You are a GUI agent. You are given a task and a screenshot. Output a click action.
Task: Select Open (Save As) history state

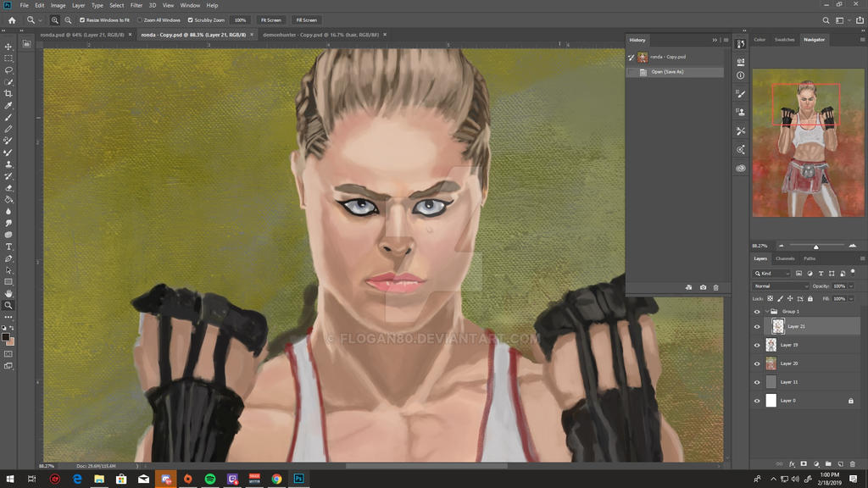click(675, 72)
